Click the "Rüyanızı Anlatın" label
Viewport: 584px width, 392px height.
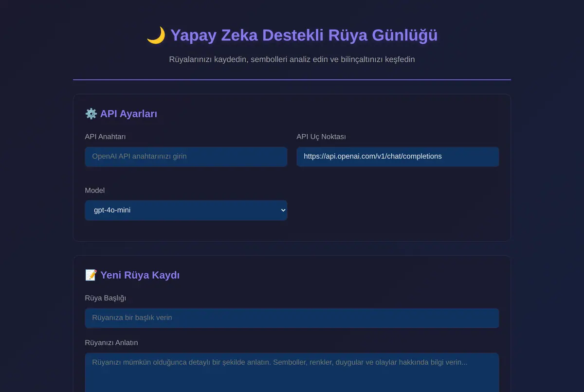[111, 343]
